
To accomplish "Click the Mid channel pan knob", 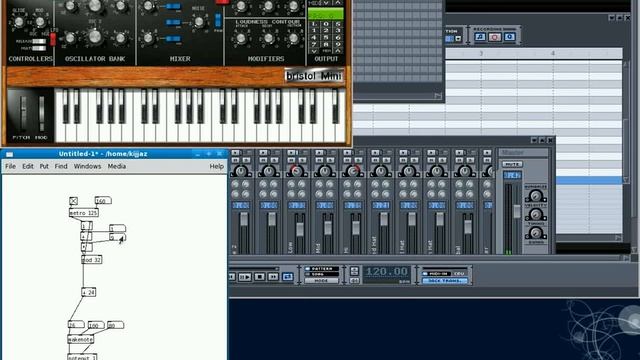I will 325,171.
